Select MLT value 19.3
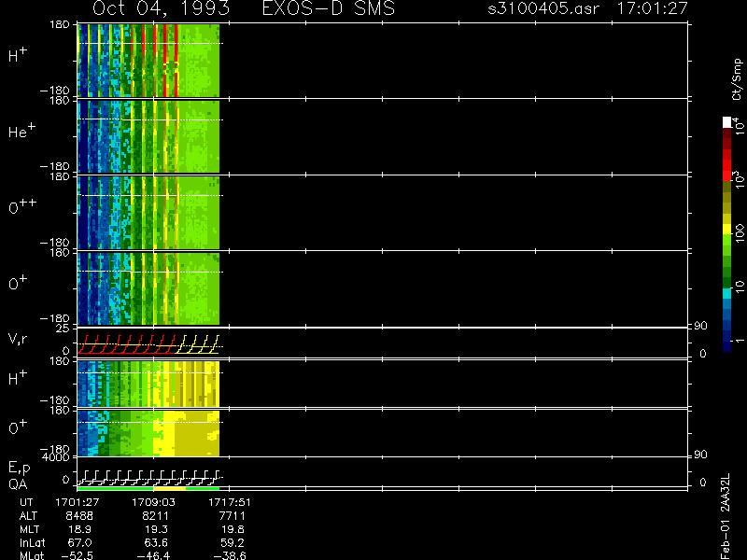This screenshot has height=560, width=747. click(158, 529)
